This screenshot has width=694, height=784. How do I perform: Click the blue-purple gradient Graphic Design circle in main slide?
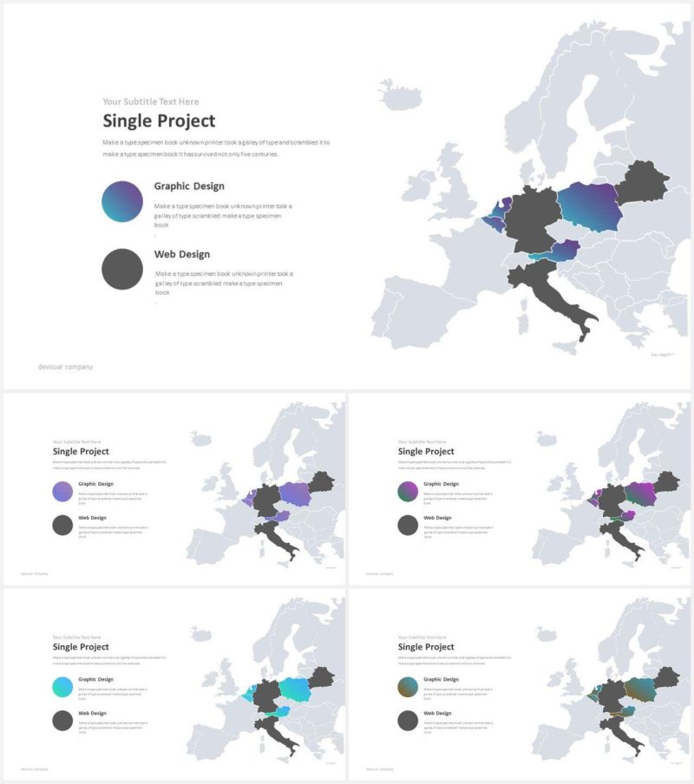[122, 201]
